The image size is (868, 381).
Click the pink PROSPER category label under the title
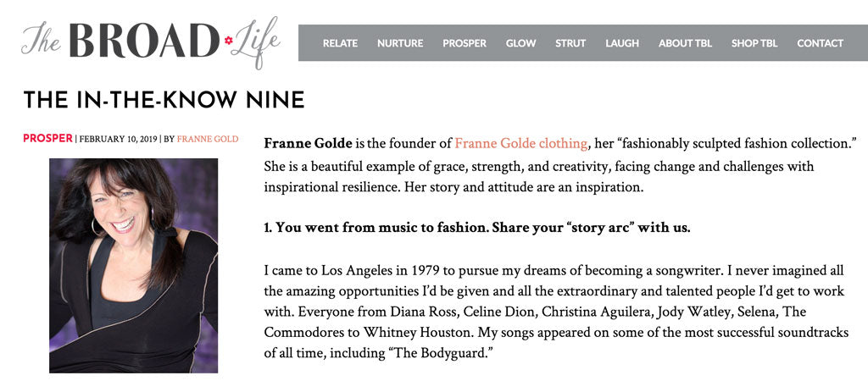click(x=47, y=139)
